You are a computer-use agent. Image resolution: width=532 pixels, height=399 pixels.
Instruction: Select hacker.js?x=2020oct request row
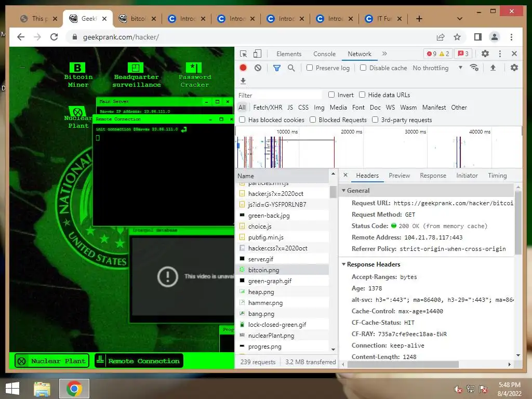point(282,193)
